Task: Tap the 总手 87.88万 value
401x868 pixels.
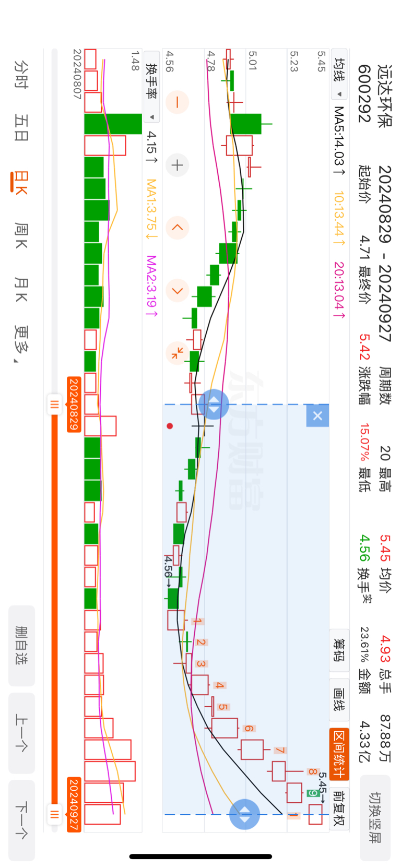Action: [x=385, y=739]
